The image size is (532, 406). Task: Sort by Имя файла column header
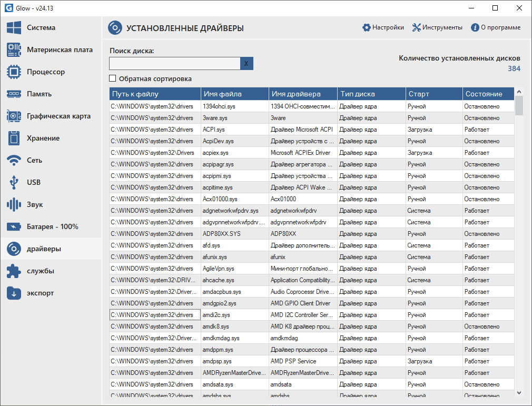pyautogui.click(x=235, y=94)
